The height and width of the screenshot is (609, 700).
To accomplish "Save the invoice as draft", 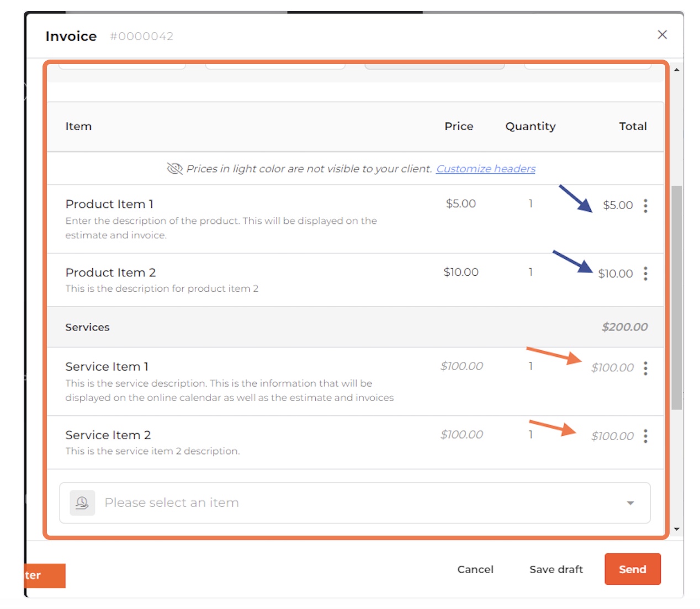I will click(556, 569).
